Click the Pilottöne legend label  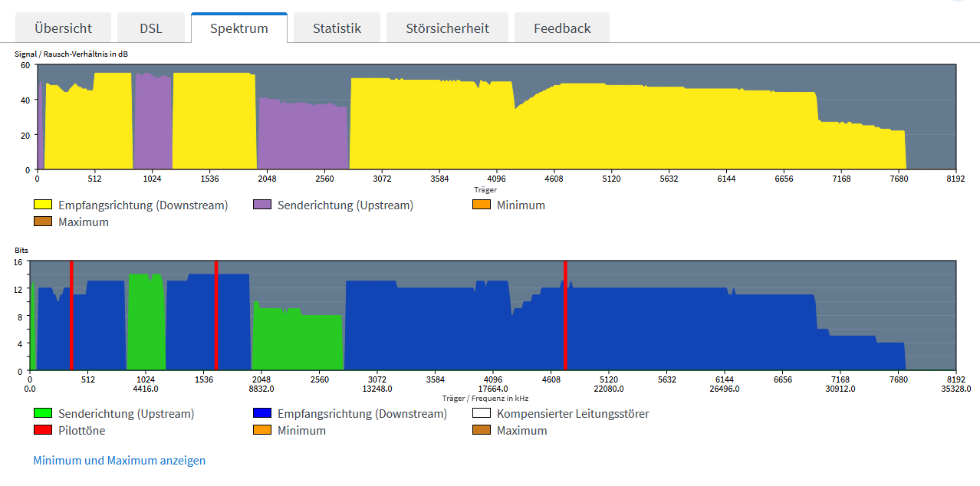(82, 431)
